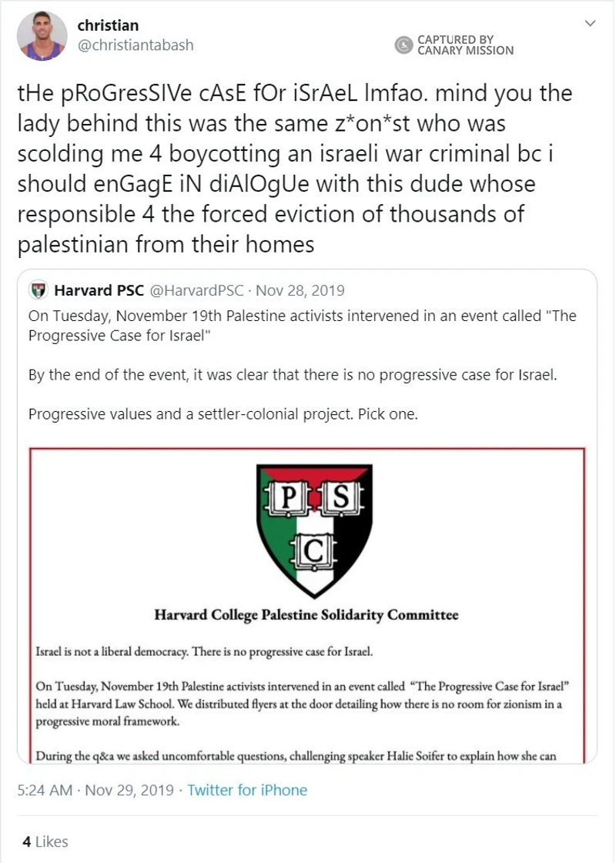Open the attached statement document image
Viewport: 616px width, 863px height.
tap(307, 605)
